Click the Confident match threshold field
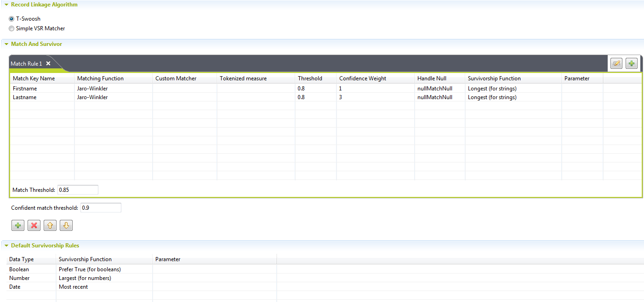 coord(100,208)
